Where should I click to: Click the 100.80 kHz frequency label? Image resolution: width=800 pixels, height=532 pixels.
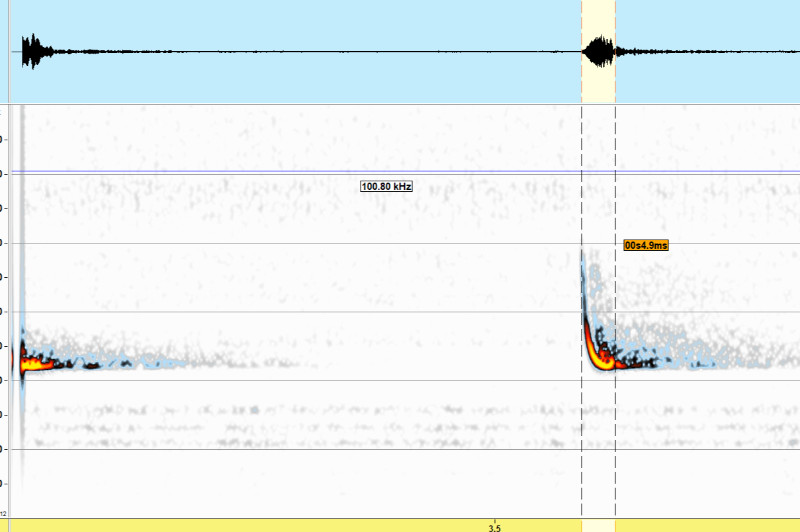tap(386, 186)
